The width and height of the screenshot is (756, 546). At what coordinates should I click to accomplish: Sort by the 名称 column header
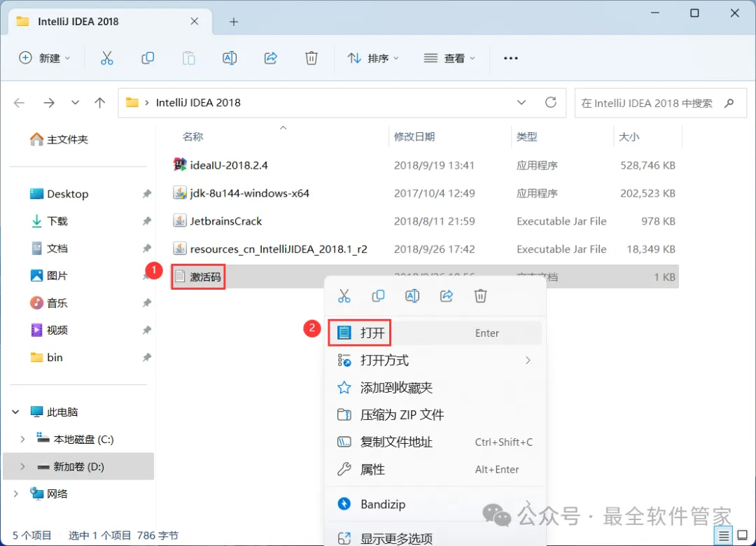tap(193, 137)
